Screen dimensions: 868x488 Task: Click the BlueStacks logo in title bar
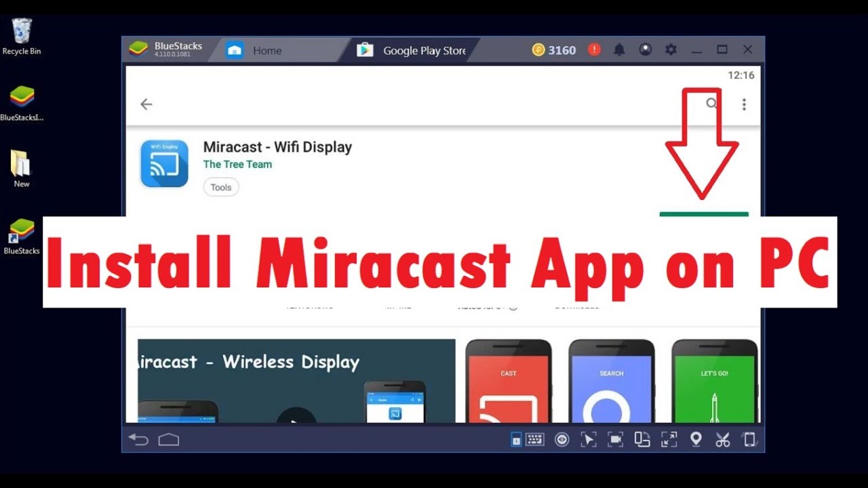[x=138, y=49]
